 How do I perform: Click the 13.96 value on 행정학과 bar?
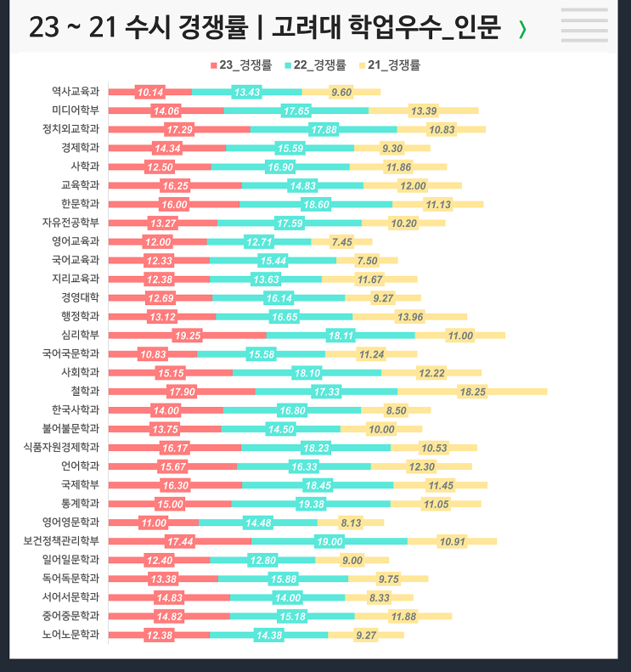(410, 317)
